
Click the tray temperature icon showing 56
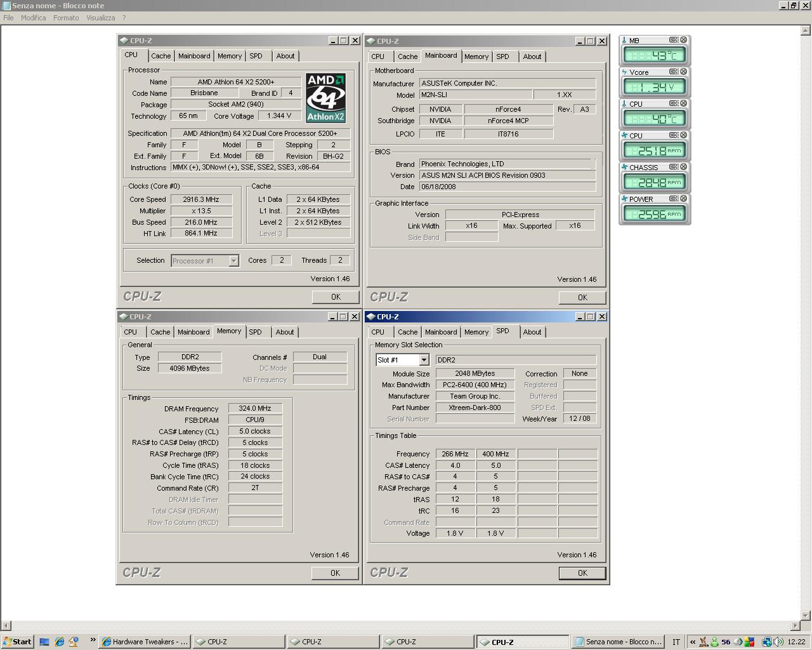726,642
